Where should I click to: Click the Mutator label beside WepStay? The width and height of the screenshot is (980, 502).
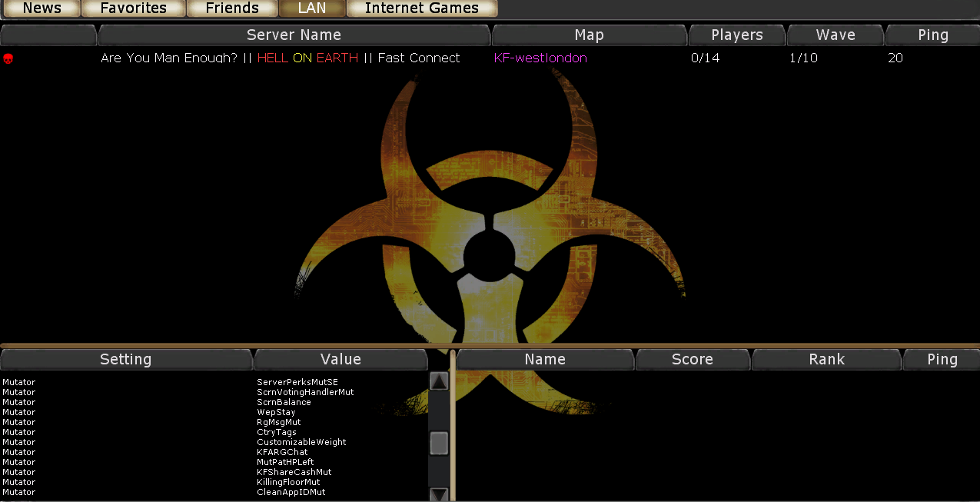tap(18, 412)
